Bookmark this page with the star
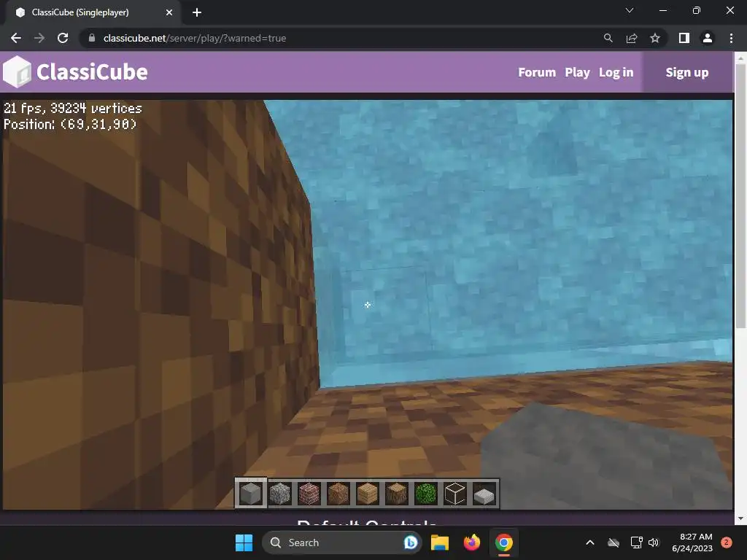The height and width of the screenshot is (560, 747). point(655,38)
